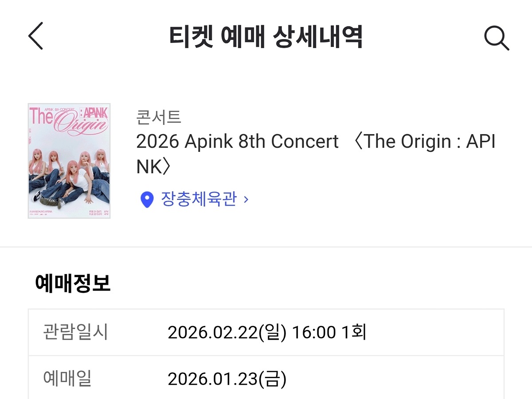
Task: Tap the 16:00 1회 showtime text
Action: pos(329,333)
